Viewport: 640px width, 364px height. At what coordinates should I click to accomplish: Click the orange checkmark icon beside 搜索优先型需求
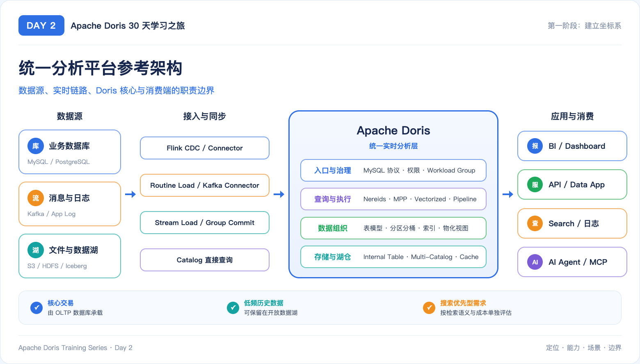click(429, 307)
